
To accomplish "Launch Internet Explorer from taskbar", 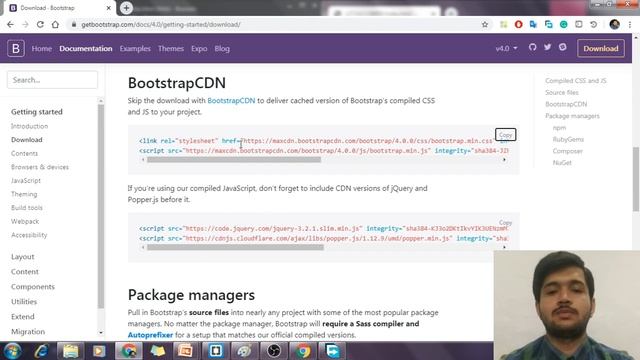I will coord(41,351).
